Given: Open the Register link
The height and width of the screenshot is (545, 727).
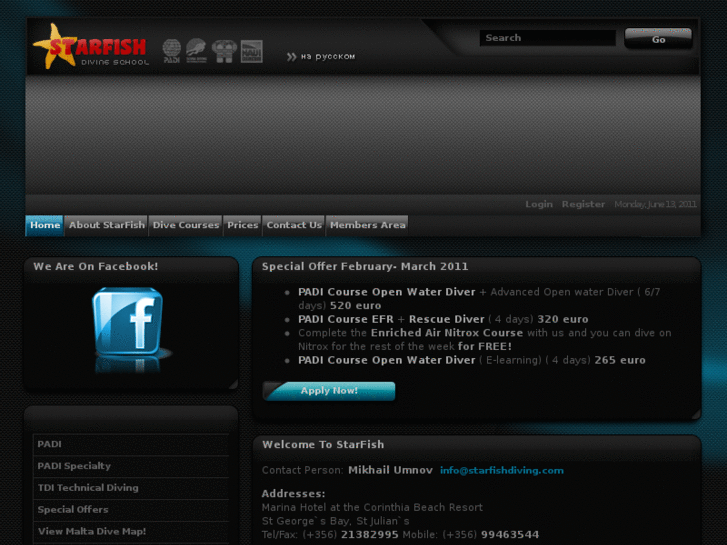Looking at the screenshot, I should point(583,204).
